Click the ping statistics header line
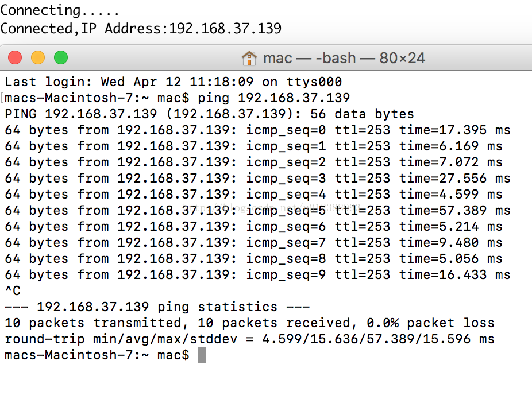 [157, 307]
